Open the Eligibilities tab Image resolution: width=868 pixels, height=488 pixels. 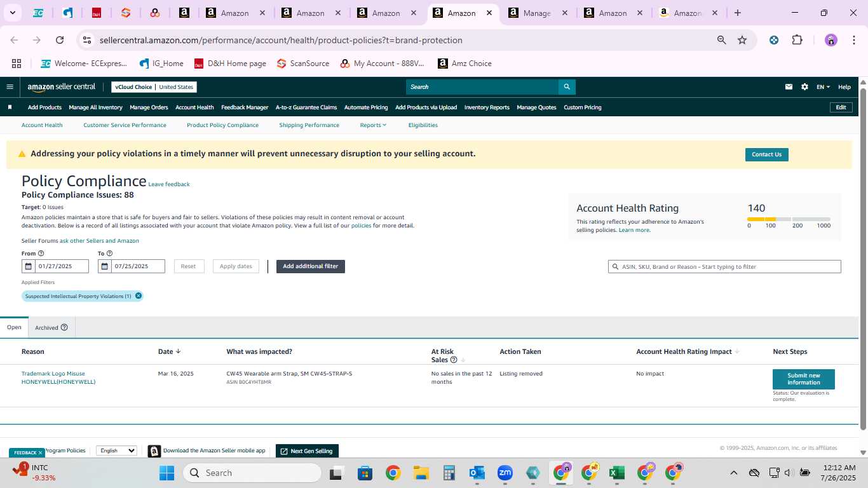pyautogui.click(x=423, y=125)
